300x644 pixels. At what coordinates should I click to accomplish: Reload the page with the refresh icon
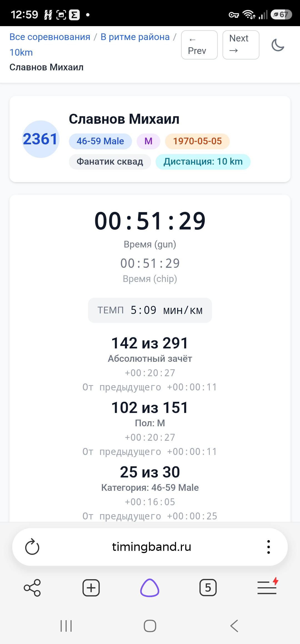click(32, 547)
